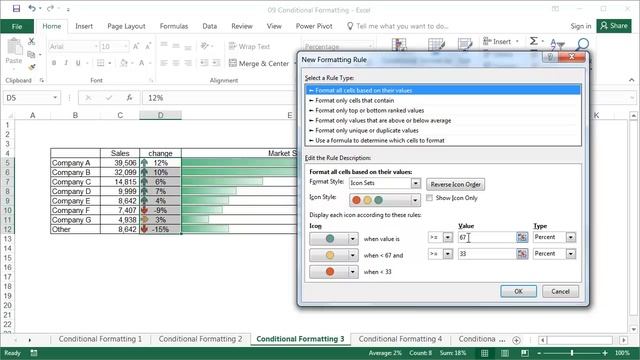
Task: Click range selector icon beside value 33
Action: [522, 254]
